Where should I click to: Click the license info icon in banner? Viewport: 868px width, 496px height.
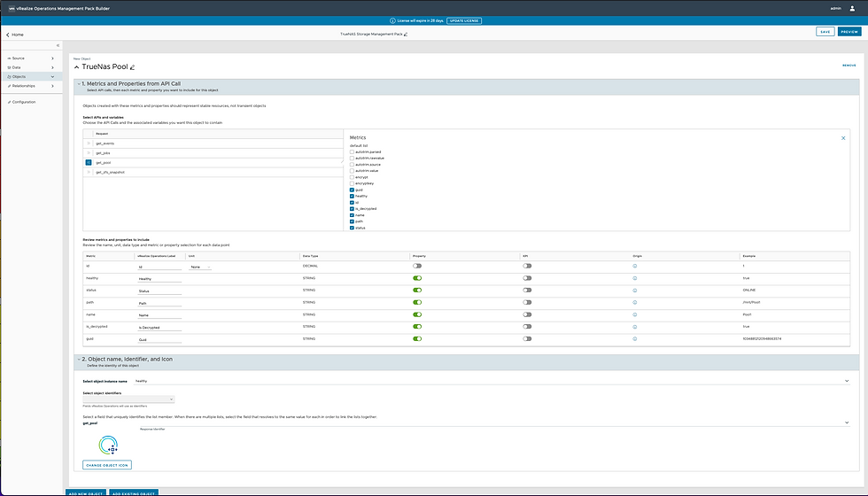[x=392, y=20]
